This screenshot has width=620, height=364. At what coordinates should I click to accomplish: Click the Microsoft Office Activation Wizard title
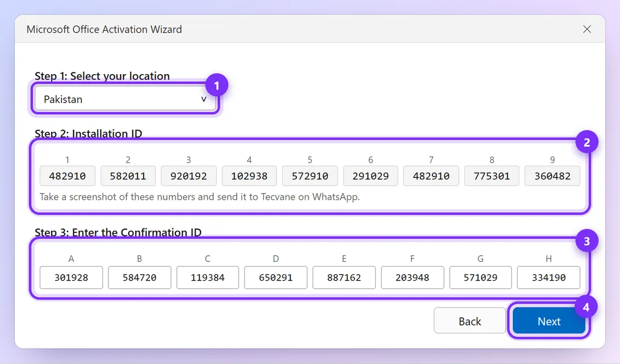pyautogui.click(x=104, y=29)
